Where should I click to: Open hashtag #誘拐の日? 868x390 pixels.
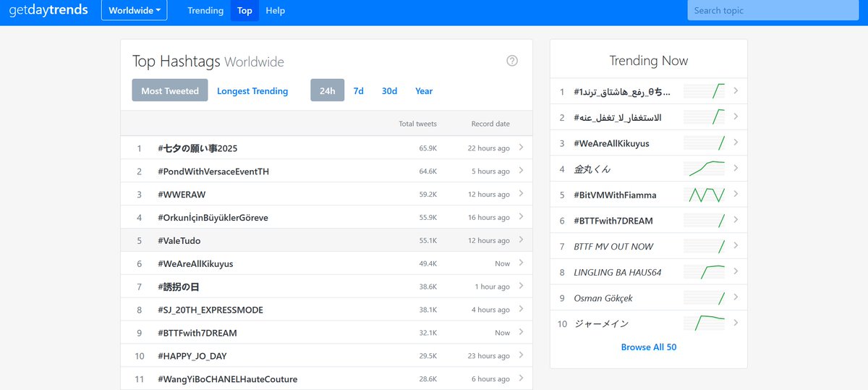[x=178, y=287]
